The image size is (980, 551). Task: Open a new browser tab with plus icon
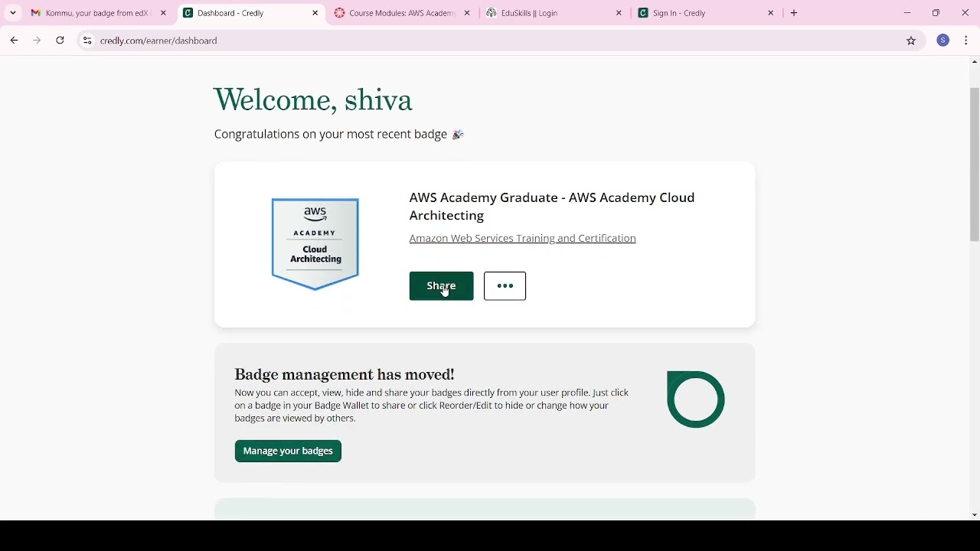[x=794, y=13]
